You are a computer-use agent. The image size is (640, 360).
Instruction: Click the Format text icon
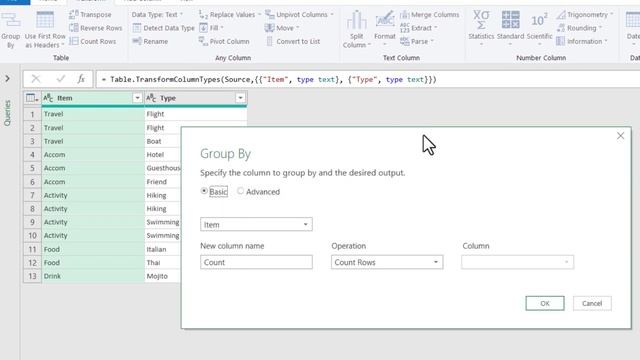(384, 20)
